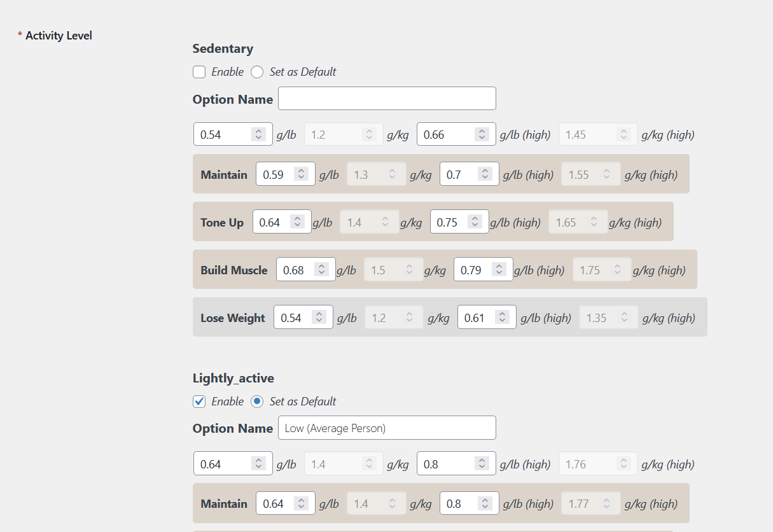The image size is (773, 532).
Task: Tick the Enable checkbox under Sedentary
Action: 199,72
